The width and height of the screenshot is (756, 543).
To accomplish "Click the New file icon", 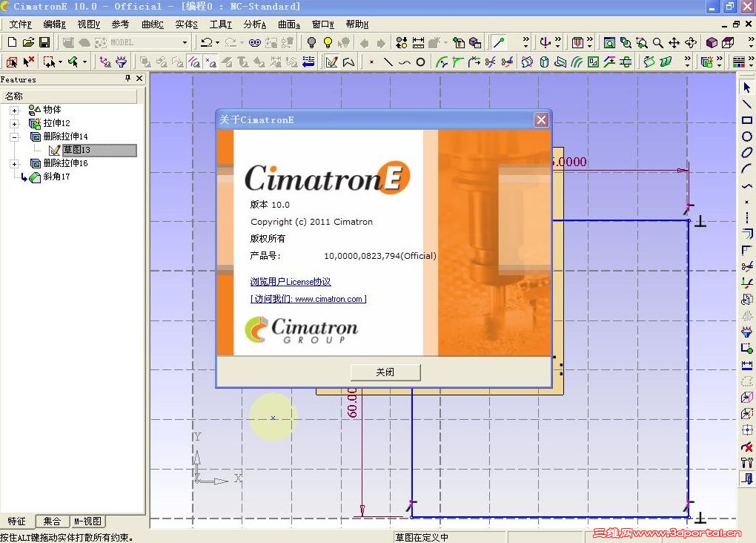I will click(x=12, y=42).
